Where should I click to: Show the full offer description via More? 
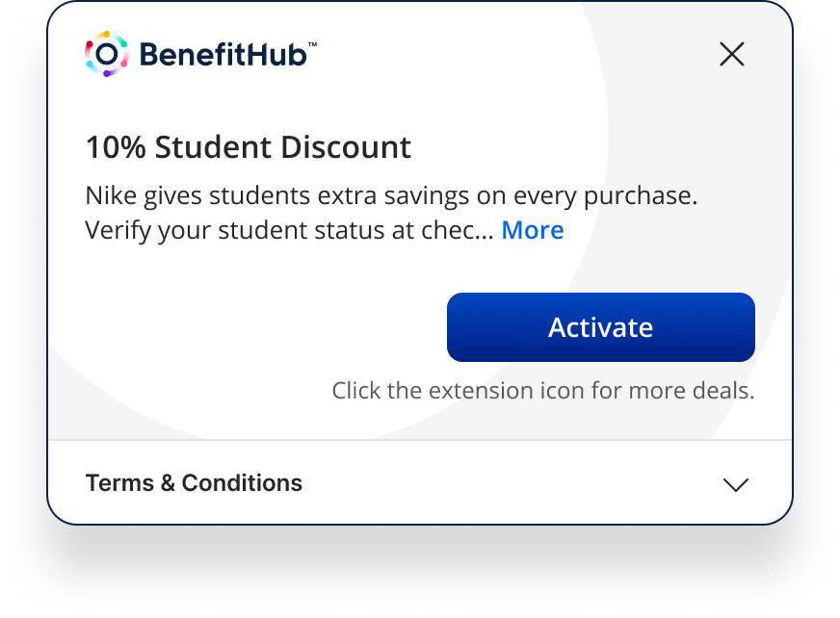point(533,230)
